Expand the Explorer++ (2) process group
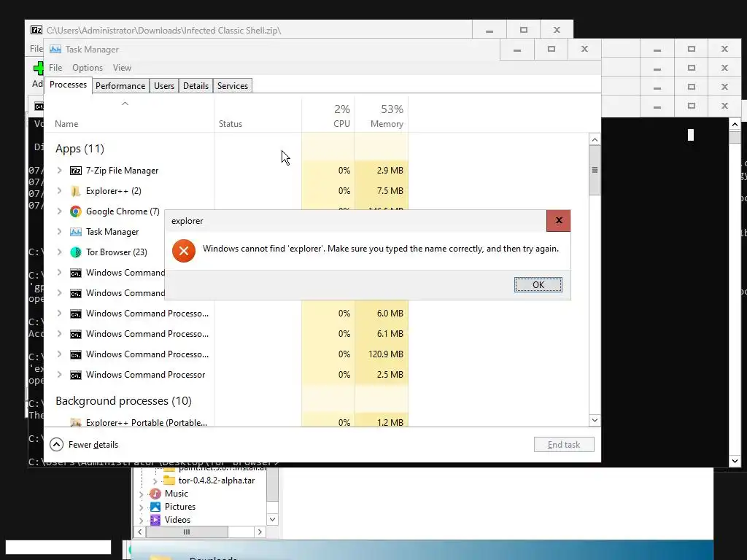Viewport: 747px width, 560px height. (x=59, y=190)
